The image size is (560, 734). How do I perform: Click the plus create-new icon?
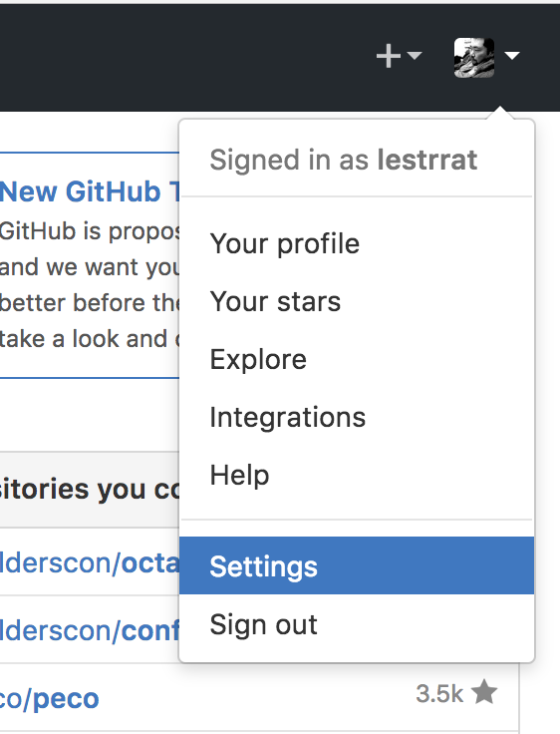[388, 56]
